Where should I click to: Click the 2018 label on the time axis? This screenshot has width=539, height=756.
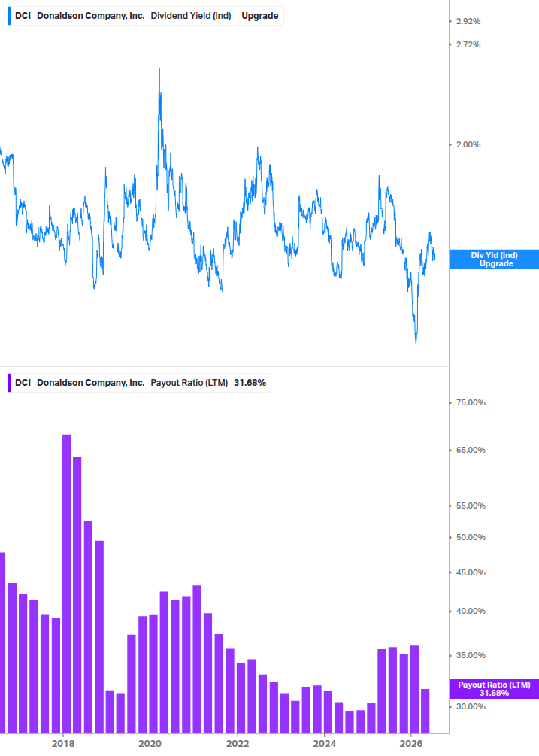63,744
